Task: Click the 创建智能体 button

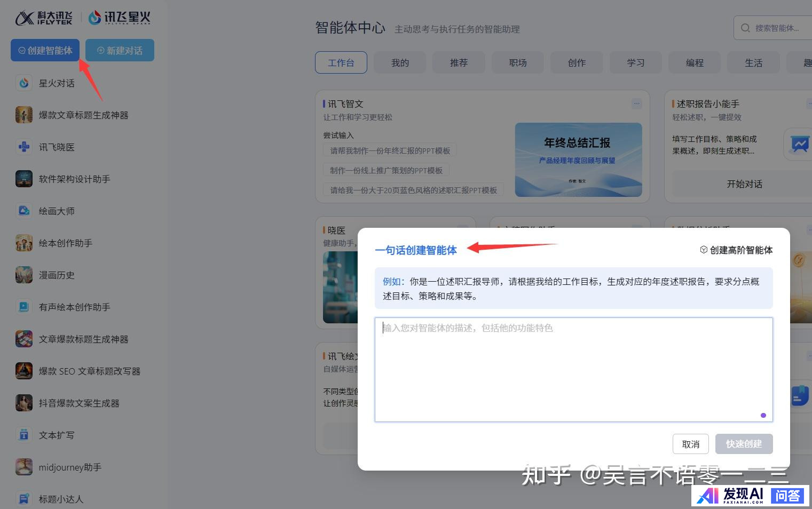Action: pyautogui.click(x=45, y=50)
